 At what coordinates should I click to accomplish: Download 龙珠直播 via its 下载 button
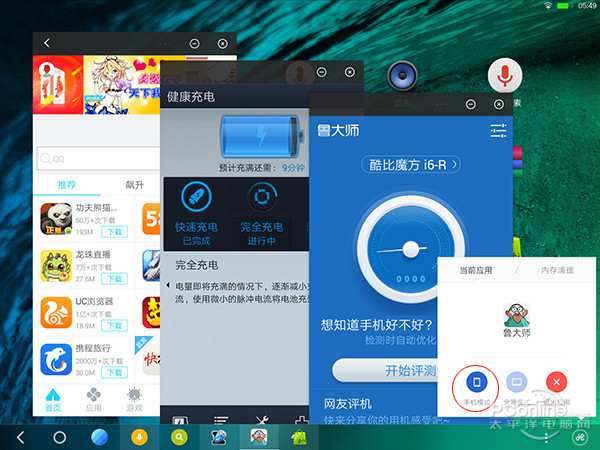click(114, 279)
